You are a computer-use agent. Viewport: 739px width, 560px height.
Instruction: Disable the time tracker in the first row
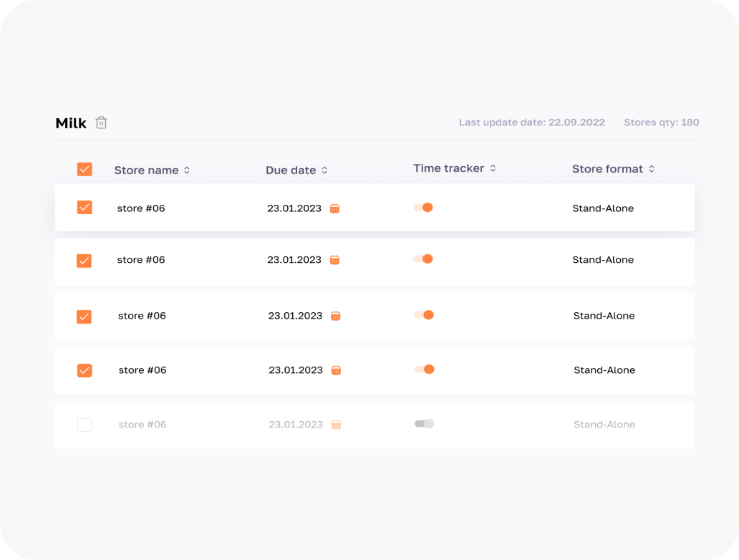point(423,208)
